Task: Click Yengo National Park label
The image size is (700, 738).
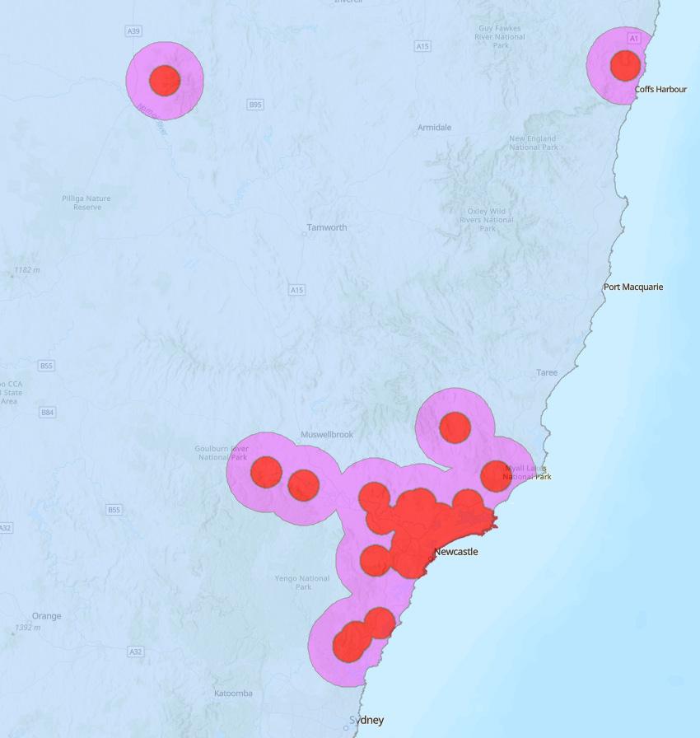Action: [302, 582]
